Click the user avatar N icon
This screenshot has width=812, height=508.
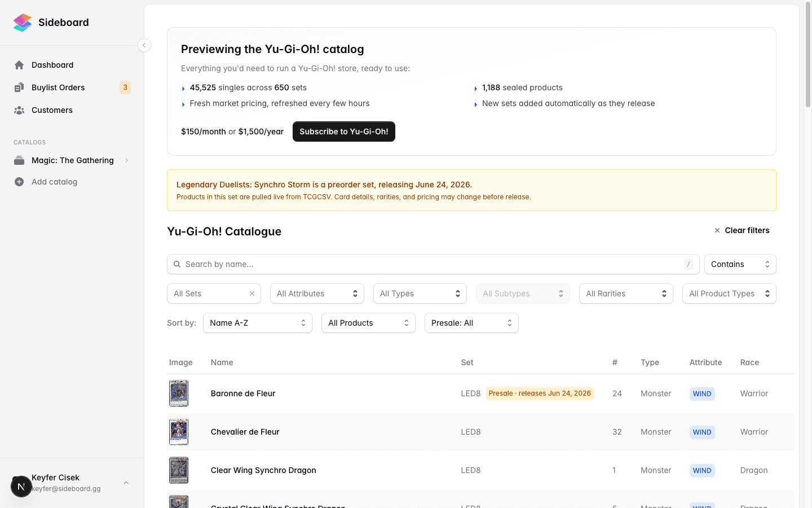[21, 487]
